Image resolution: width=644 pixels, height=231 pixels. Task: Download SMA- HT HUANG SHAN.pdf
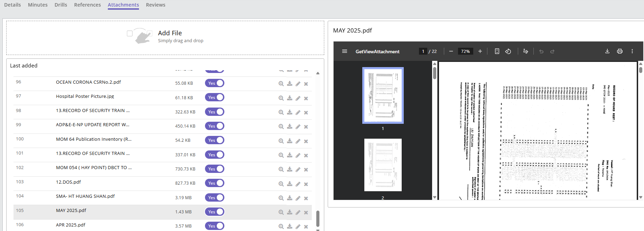click(x=290, y=198)
